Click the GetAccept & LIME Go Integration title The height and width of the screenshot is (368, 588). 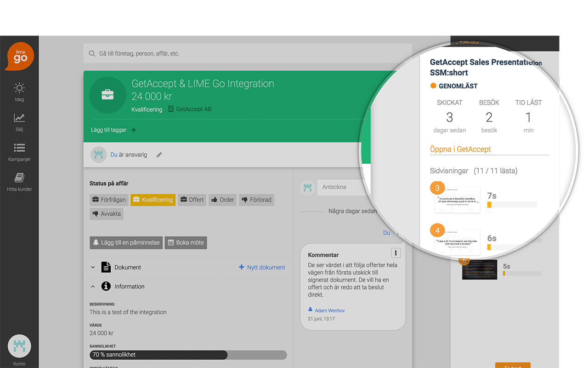tap(203, 84)
